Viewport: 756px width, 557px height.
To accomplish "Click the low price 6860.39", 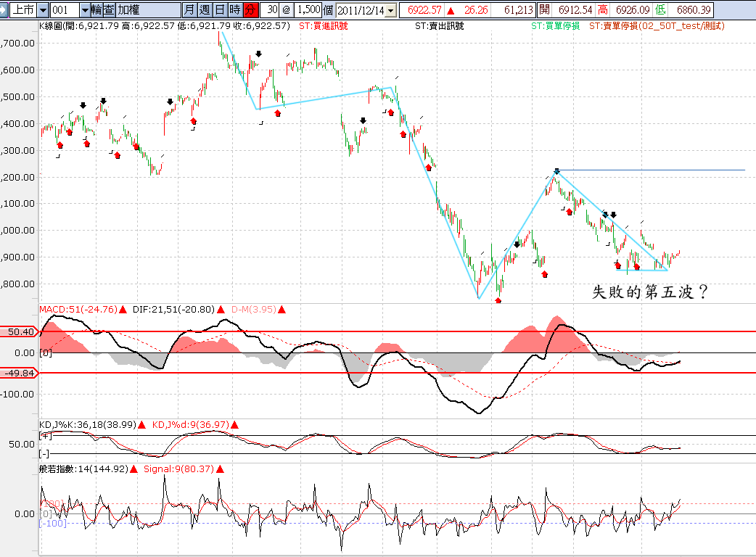I will [x=694, y=9].
